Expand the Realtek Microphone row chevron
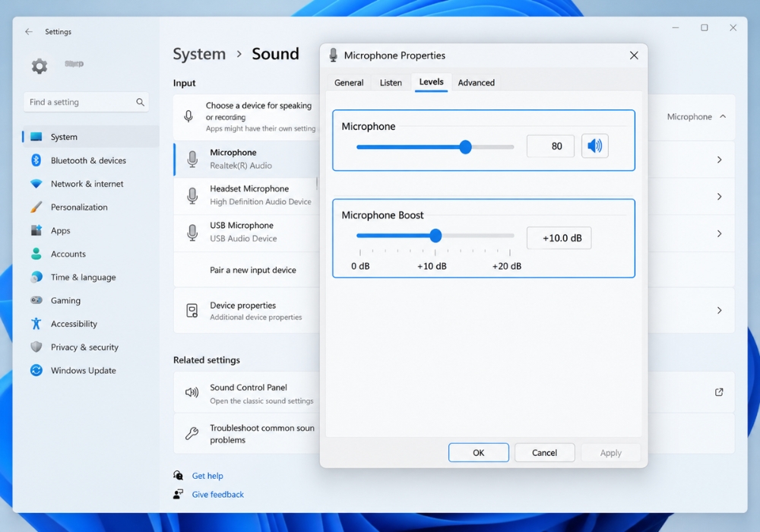The image size is (760, 532). 719,160
